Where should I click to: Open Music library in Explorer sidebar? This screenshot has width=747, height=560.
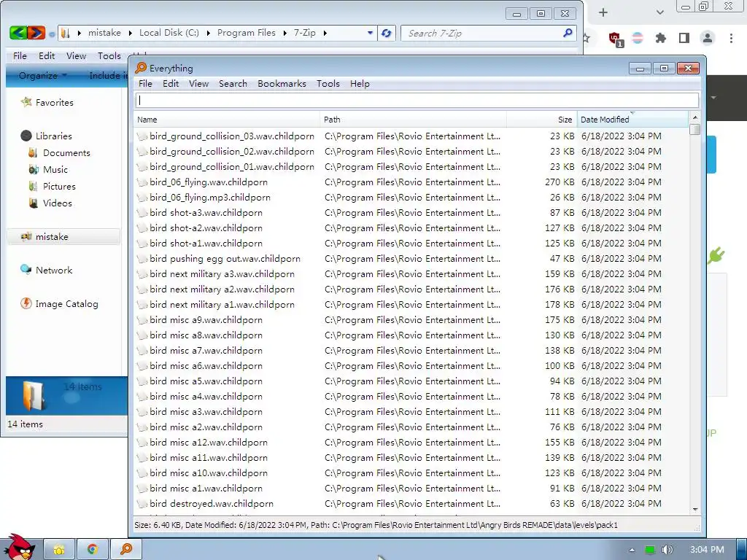pos(48,169)
